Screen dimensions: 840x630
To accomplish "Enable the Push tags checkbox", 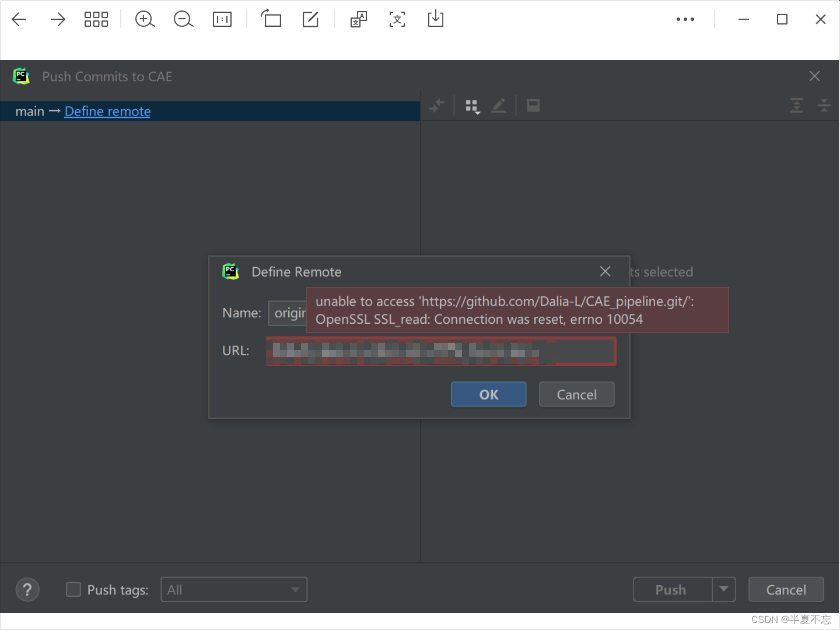I will (73, 590).
